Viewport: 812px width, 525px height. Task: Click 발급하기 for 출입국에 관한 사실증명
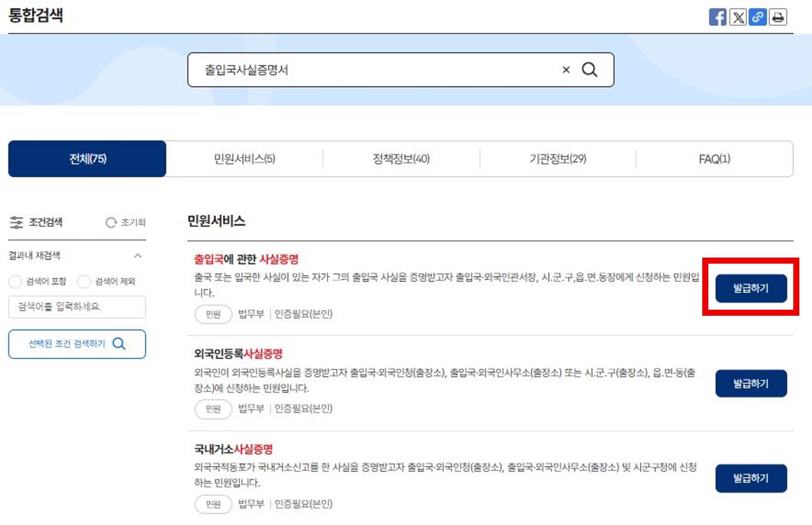751,288
